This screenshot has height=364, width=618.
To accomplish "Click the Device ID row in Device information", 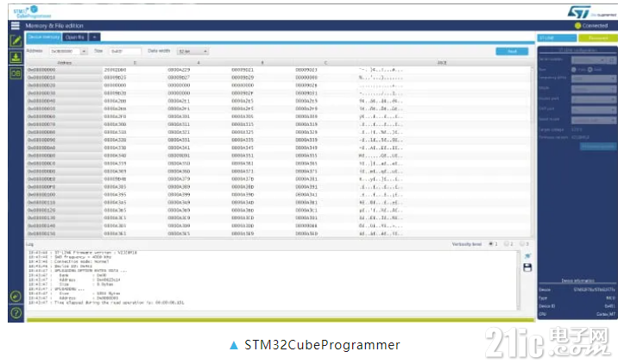I will pos(577,305).
